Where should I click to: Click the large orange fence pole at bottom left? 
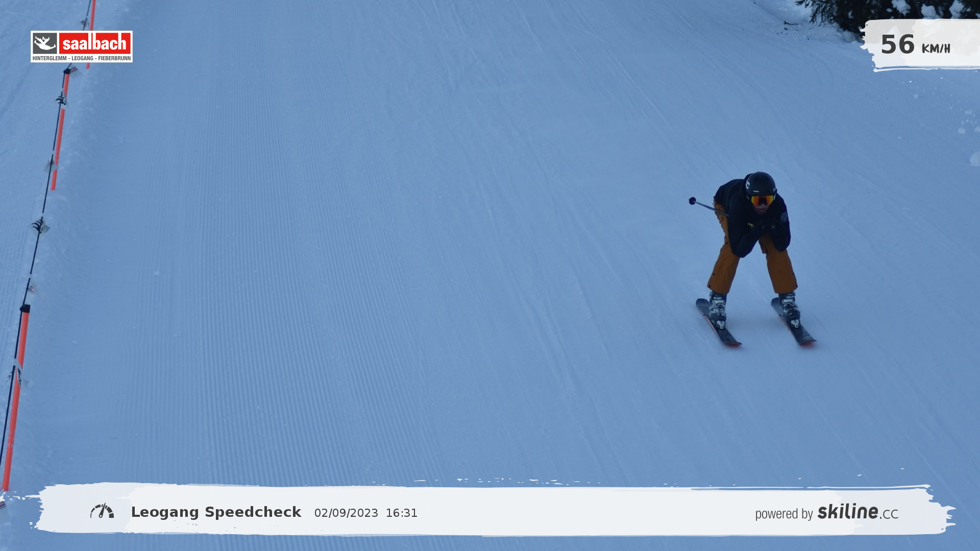(17, 398)
